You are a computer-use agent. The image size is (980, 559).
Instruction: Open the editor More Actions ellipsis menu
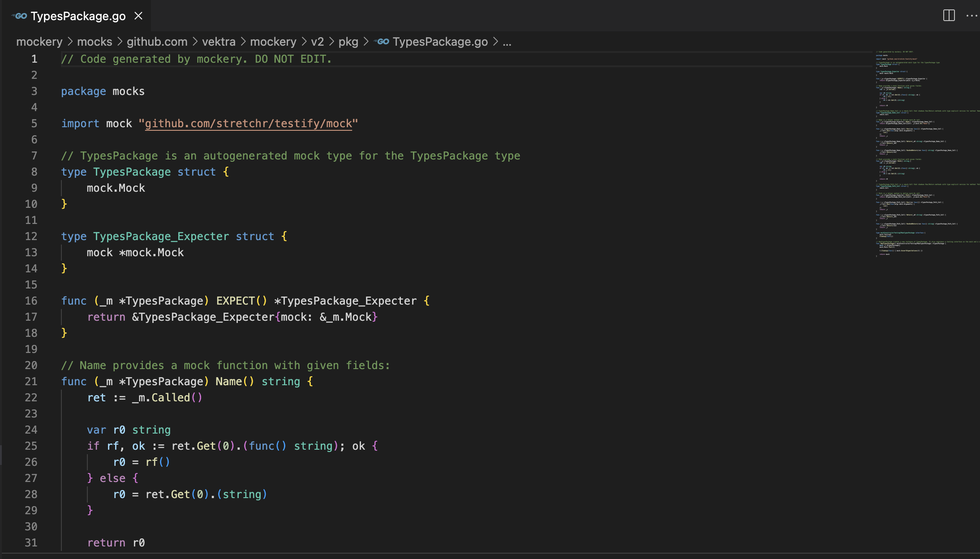[x=971, y=16]
